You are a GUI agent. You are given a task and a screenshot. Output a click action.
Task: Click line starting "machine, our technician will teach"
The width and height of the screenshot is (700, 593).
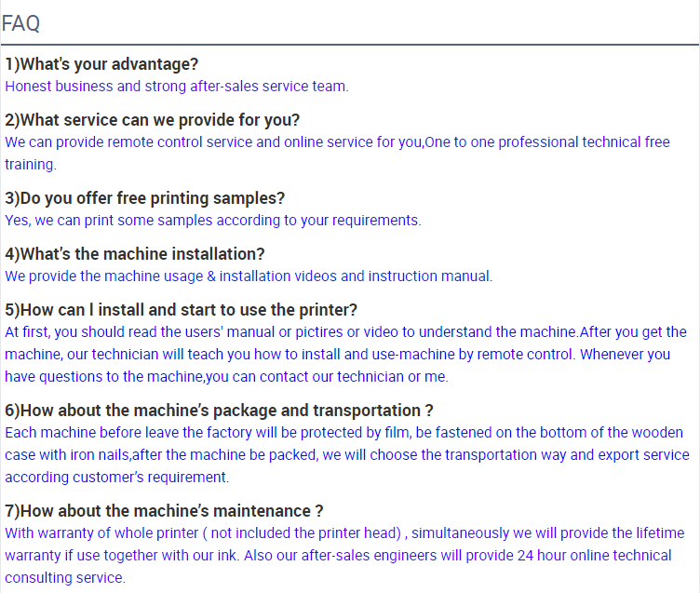pos(338,355)
